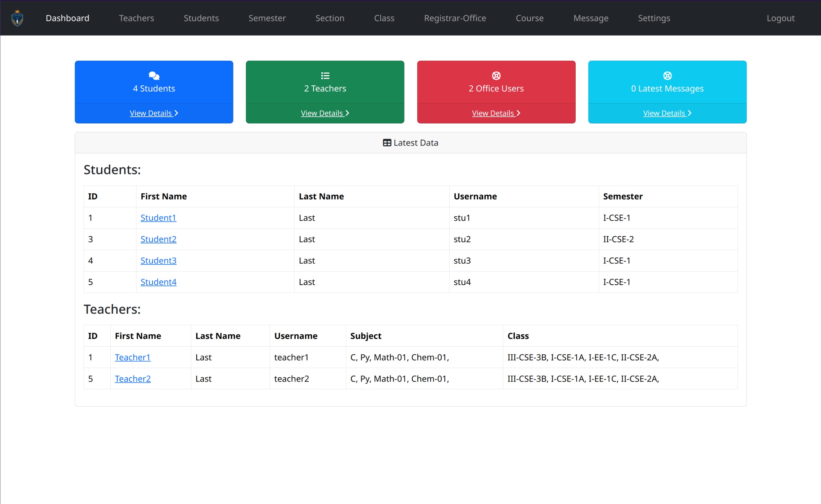Open the Student4 profile link

tap(158, 282)
